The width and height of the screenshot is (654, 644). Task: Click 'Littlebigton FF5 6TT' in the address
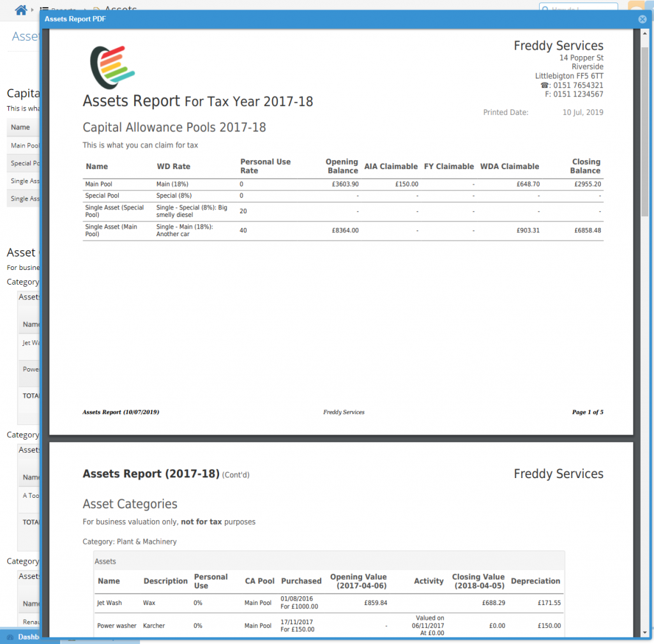coord(569,76)
